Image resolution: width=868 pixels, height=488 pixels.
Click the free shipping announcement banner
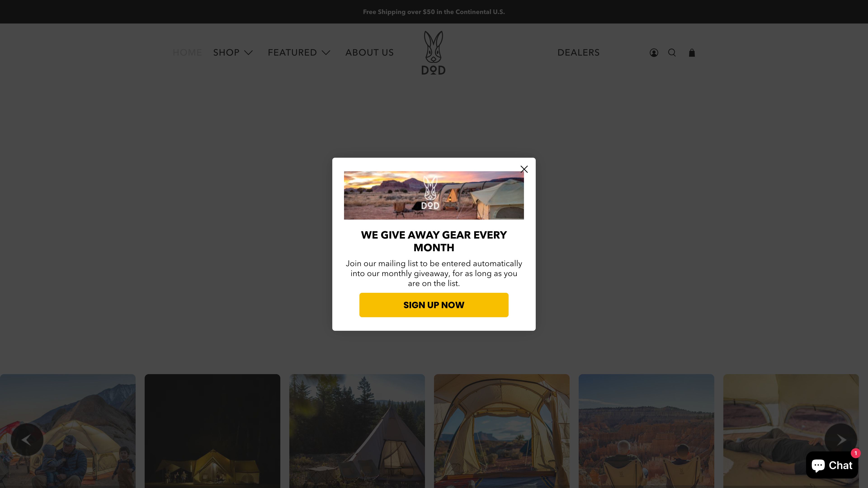tap(434, 12)
